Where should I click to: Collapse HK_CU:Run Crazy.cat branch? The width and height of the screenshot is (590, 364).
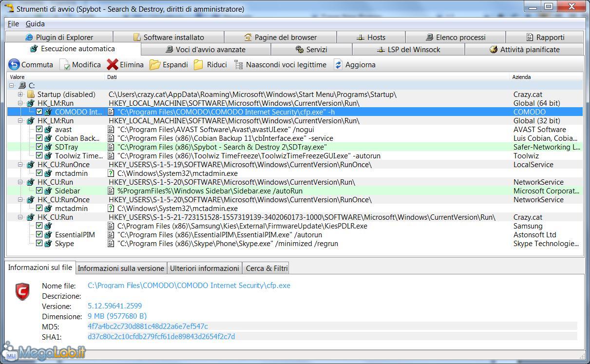[20, 217]
